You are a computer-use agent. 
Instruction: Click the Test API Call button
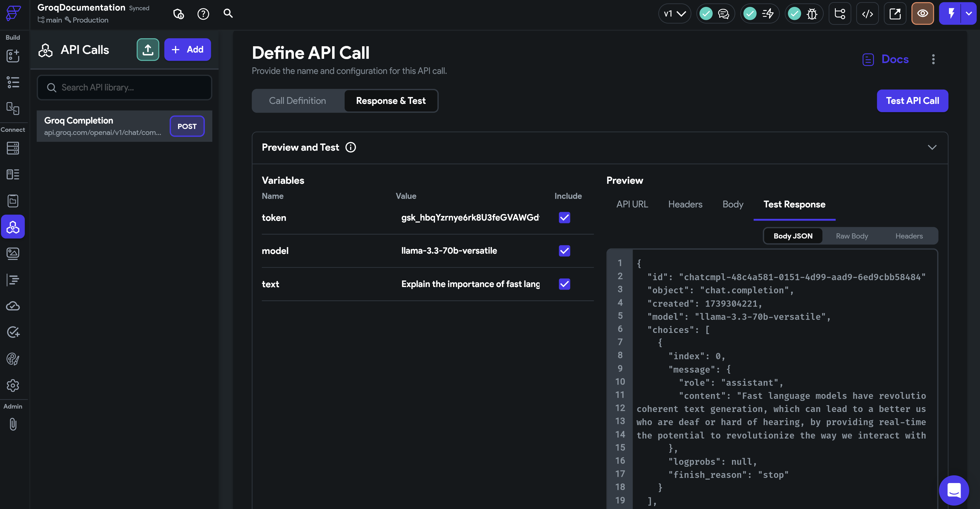[912, 101]
